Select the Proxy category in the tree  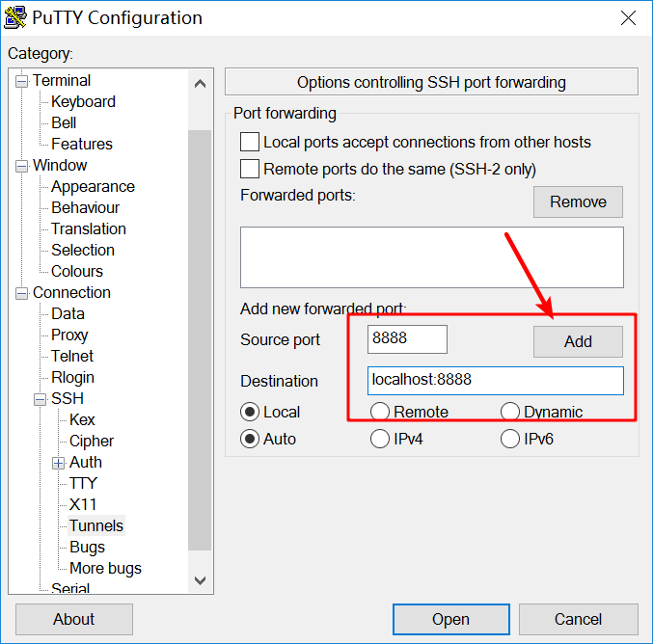(x=69, y=335)
